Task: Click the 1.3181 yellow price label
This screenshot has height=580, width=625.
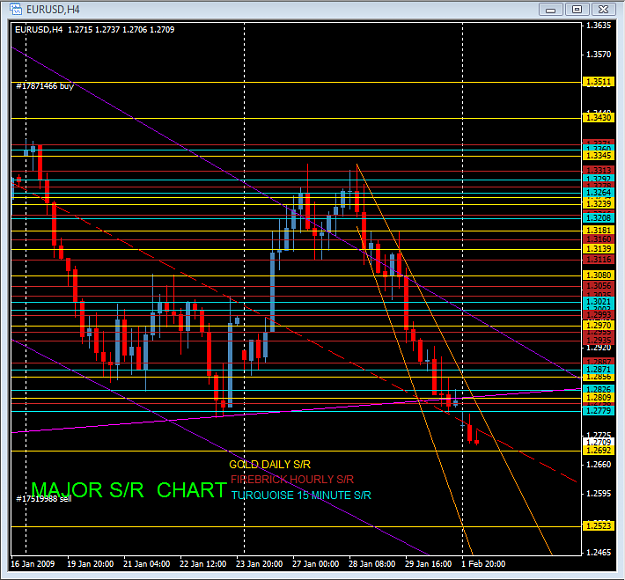Action: click(x=598, y=230)
